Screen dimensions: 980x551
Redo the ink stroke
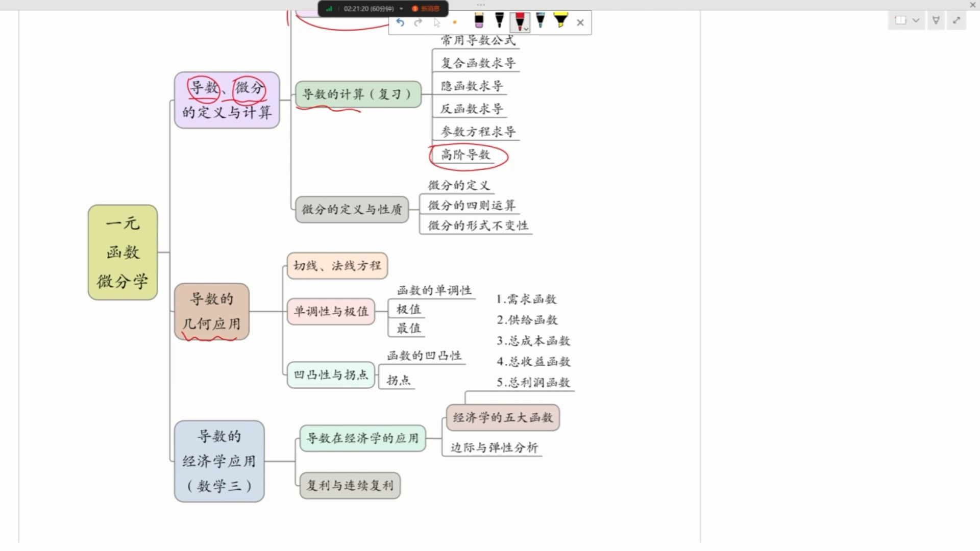(x=418, y=22)
